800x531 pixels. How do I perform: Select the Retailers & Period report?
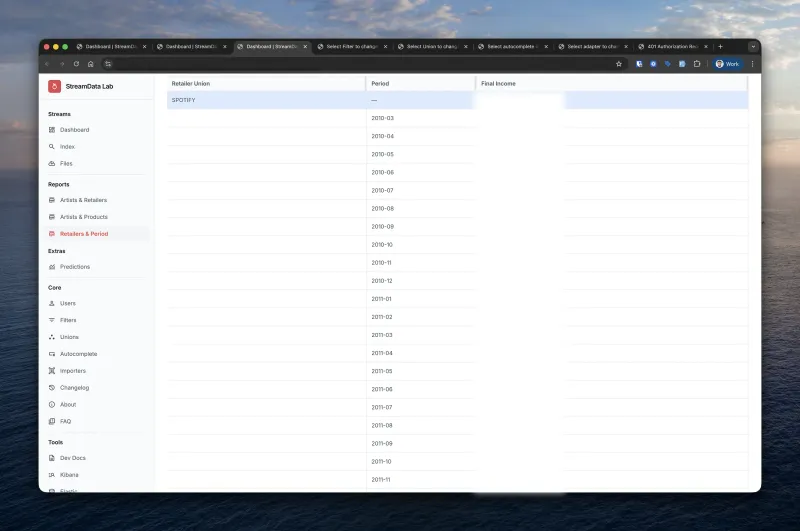click(x=84, y=234)
